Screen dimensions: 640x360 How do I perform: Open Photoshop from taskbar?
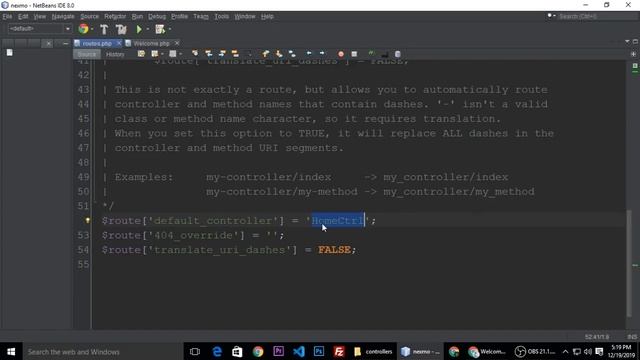(319, 351)
